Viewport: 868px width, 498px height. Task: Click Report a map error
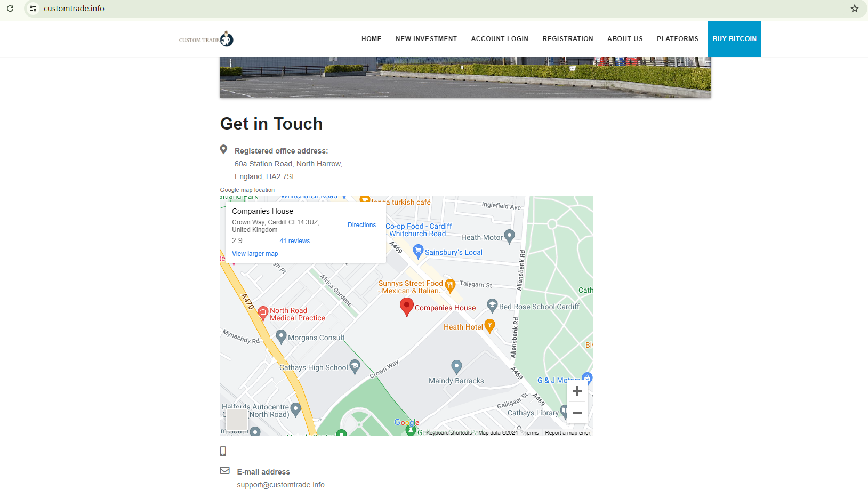568,433
